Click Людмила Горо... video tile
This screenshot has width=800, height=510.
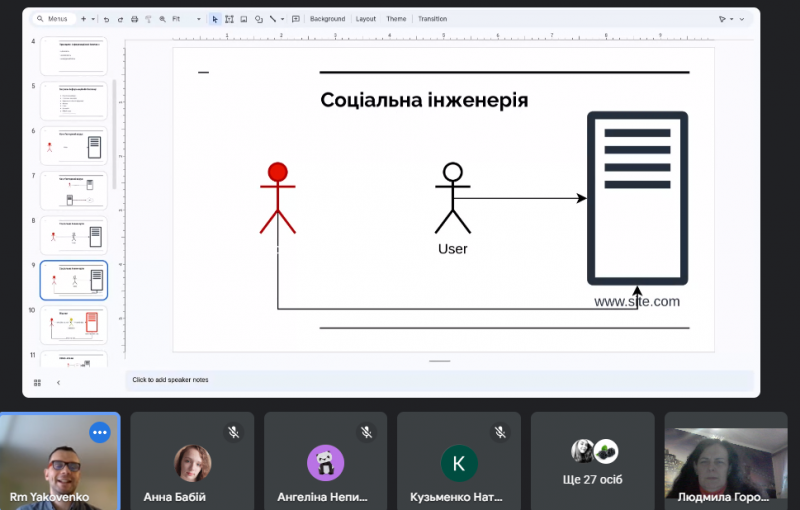tap(726, 461)
